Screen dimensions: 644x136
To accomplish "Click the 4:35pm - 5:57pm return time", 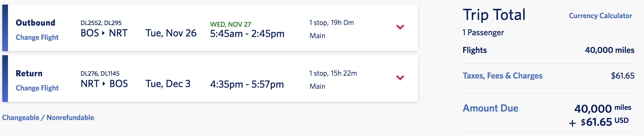I will pos(247,84).
